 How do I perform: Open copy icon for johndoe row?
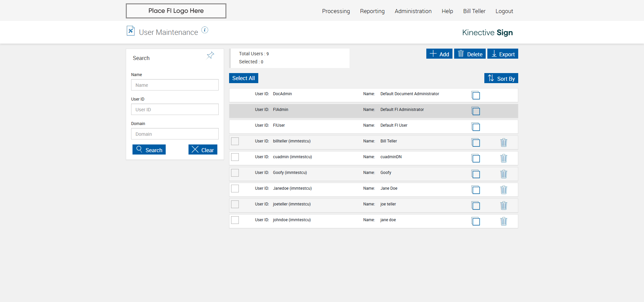click(x=476, y=221)
